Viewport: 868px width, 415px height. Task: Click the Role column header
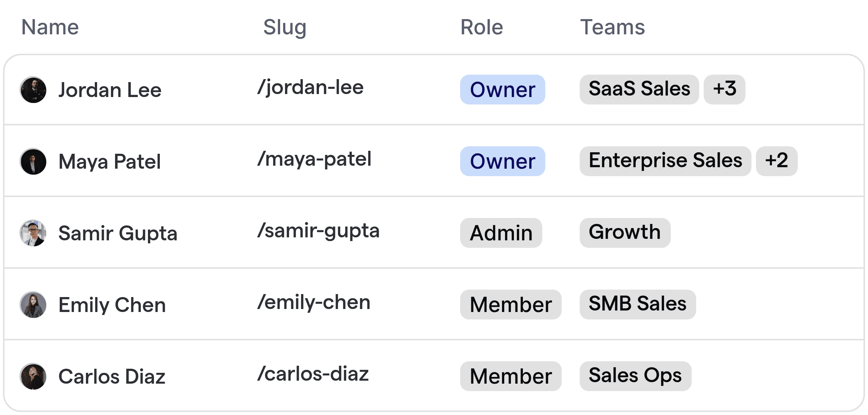481,27
